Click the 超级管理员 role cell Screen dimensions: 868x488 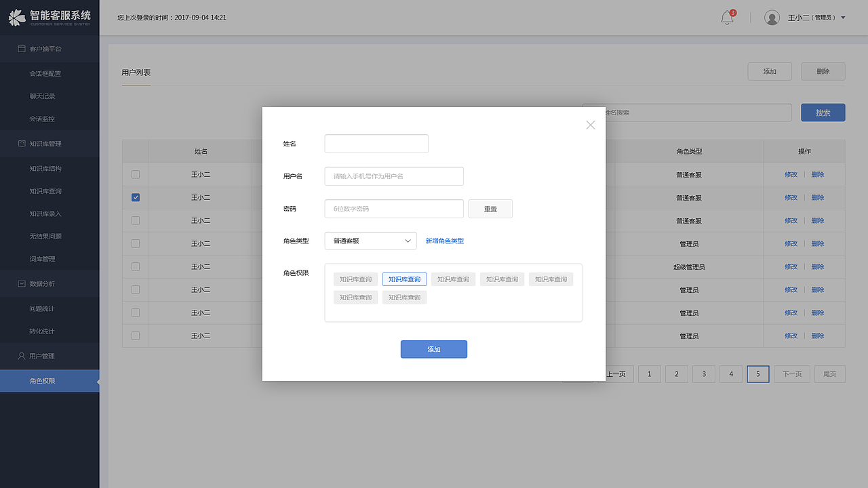pyautogui.click(x=689, y=267)
